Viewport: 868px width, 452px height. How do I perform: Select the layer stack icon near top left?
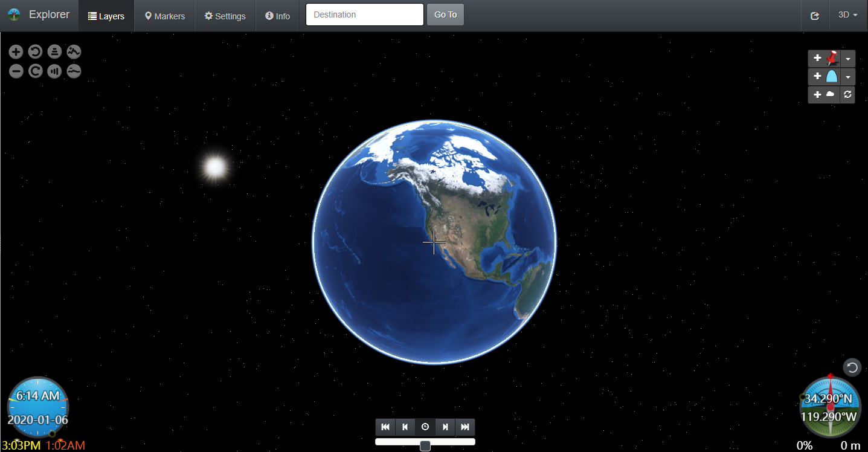(x=54, y=51)
